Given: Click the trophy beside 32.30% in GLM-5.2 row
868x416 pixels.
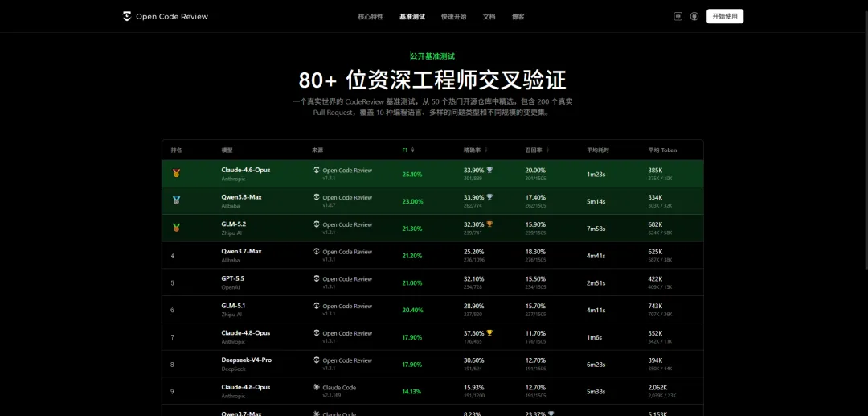Looking at the screenshot, I should pos(489,224).
